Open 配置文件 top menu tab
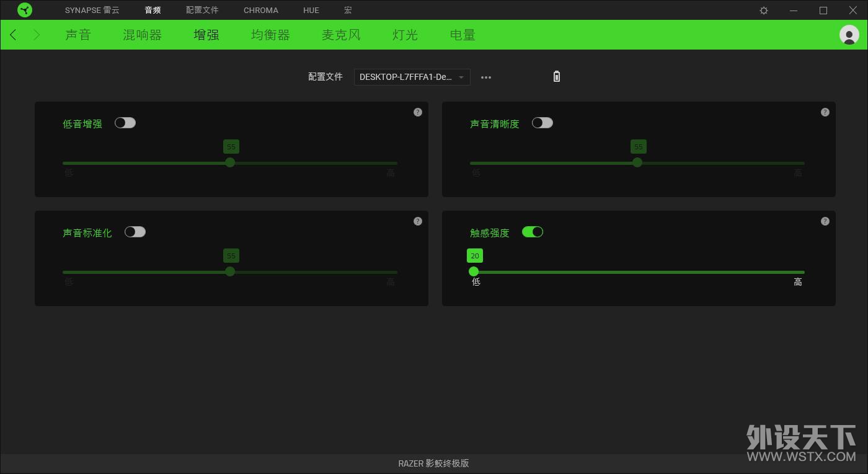This screenshot has width=868, height=474. 202,11
